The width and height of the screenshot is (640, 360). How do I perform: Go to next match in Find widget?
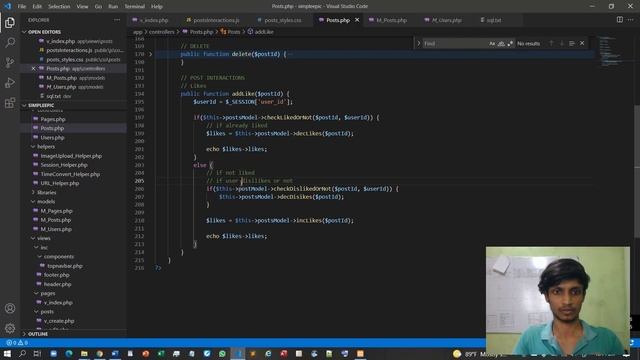(562, 43)
